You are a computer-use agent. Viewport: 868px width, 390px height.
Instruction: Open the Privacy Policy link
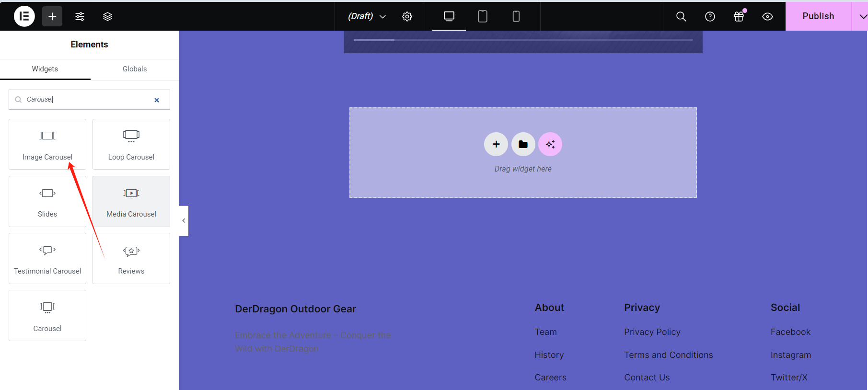652,332
